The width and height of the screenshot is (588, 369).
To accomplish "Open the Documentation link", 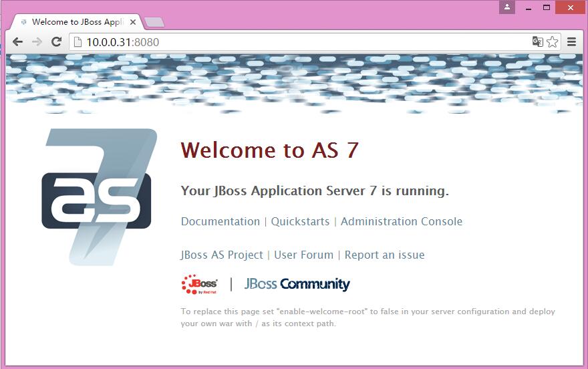I will pos(220,221).
